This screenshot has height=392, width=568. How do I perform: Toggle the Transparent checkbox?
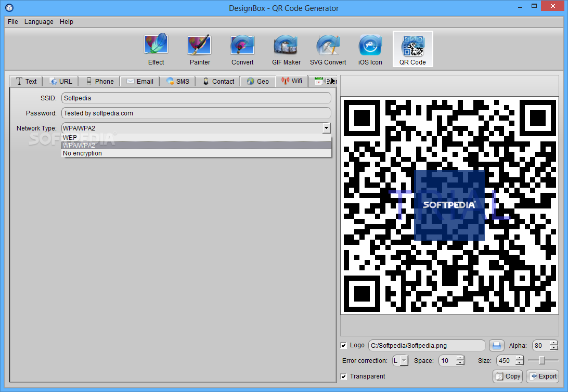point(343,376)
